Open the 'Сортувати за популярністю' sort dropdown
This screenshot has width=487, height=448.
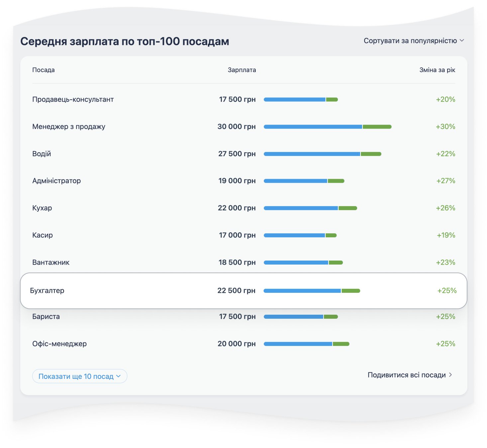click(x=410, y=41)
